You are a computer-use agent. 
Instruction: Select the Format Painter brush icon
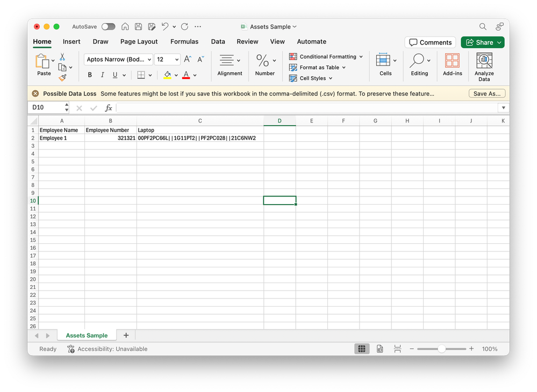[x=62, y=77]
